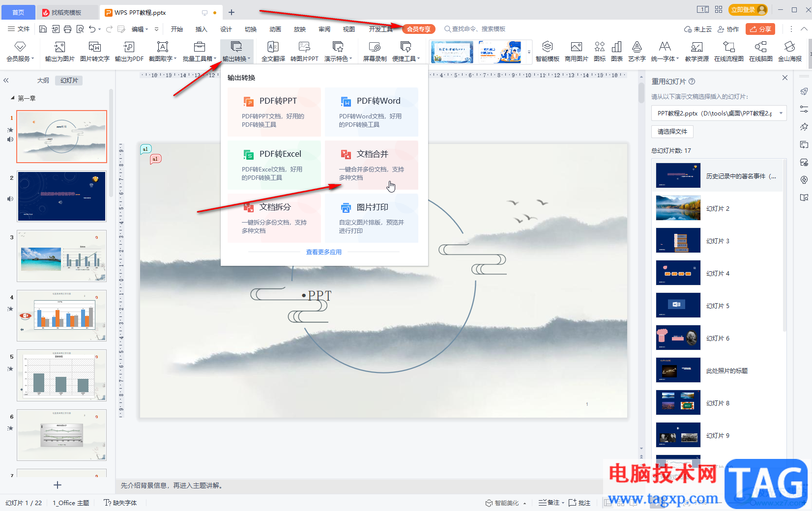Switch to 找稻壳模板 tab
Image resolution: width=812 pixels, height=511 pixels.
pos(66,12)
